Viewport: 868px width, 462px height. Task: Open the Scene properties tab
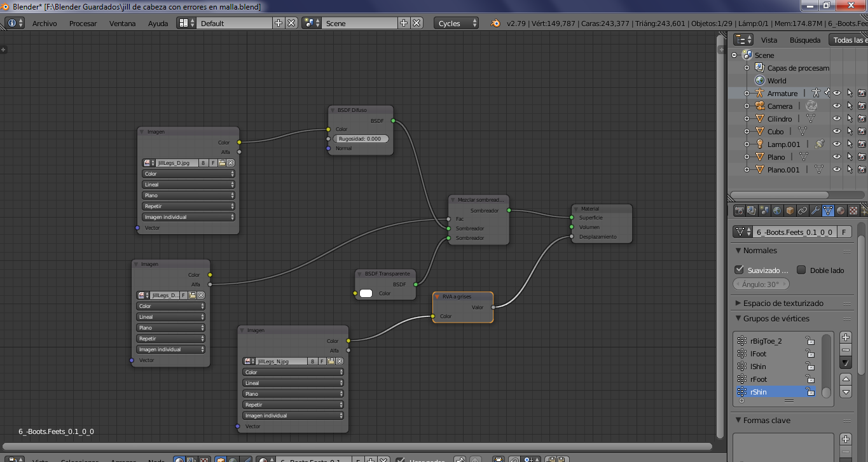(764, 211)
